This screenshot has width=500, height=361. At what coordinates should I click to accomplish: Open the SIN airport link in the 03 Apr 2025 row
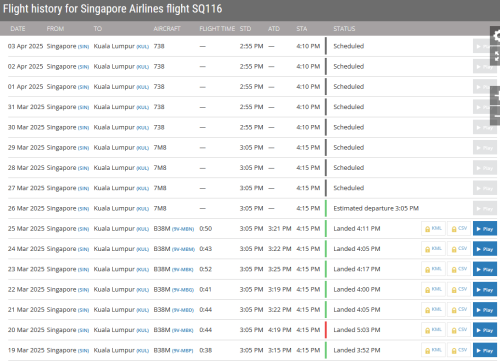[x=83, y=47]
